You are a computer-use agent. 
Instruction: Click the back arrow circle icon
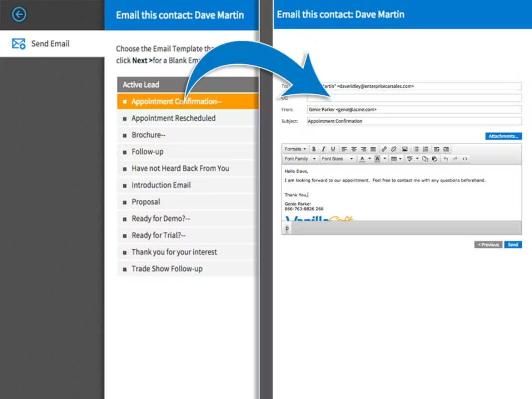(19, 14)
